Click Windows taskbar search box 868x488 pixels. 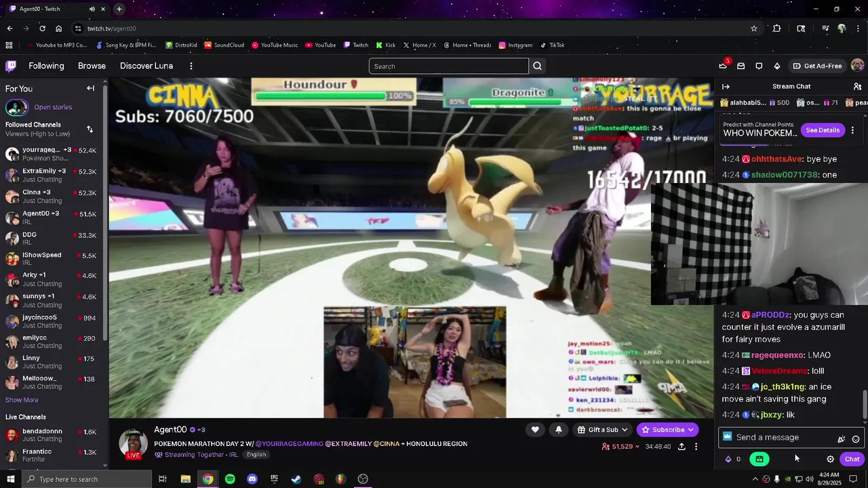(87, 479)
